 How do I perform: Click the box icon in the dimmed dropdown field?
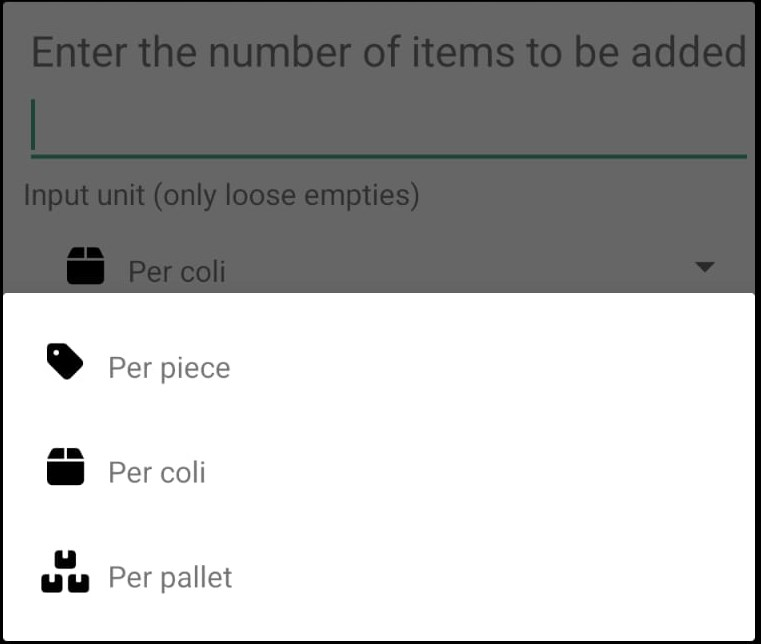point(85,265)
